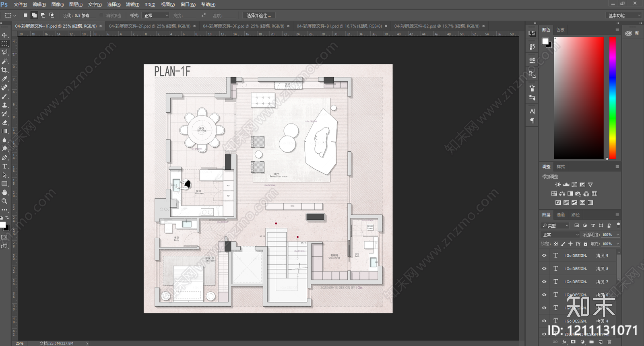Click the 羽化 feather input field
This screenshot has height=346, width=644.
(x=85, y=15)
